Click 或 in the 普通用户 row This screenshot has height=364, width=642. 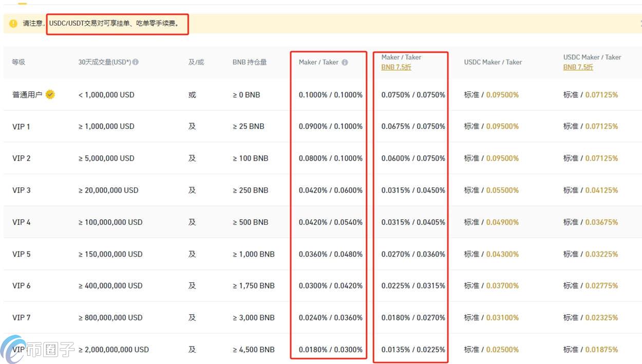pyautogui.click(x=192, y=94)
